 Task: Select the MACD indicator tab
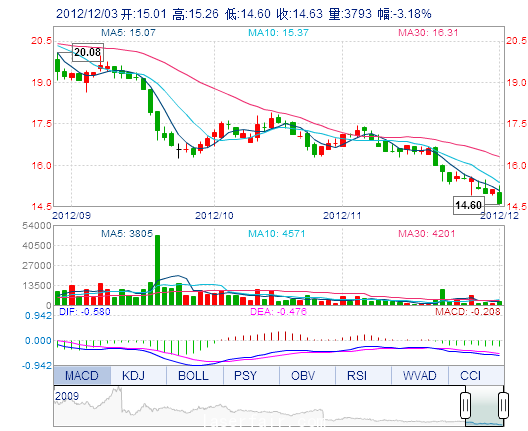[82, 375]
